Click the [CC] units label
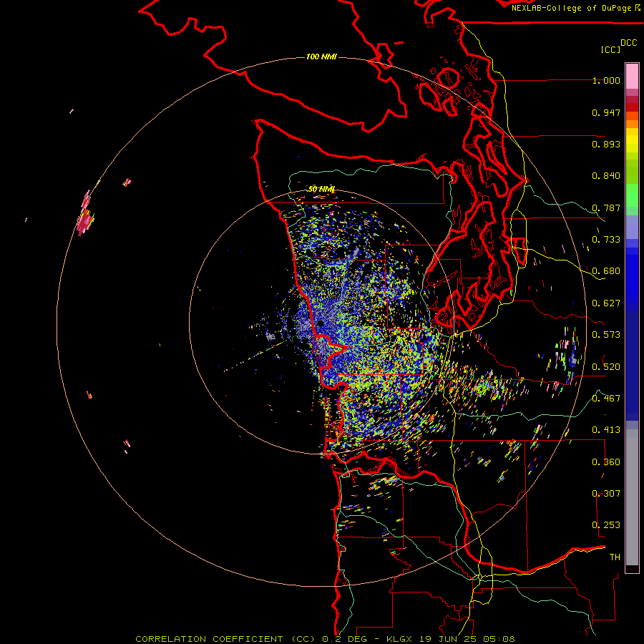The height and width of the screenshot is (644, 644). click(610, 49)
